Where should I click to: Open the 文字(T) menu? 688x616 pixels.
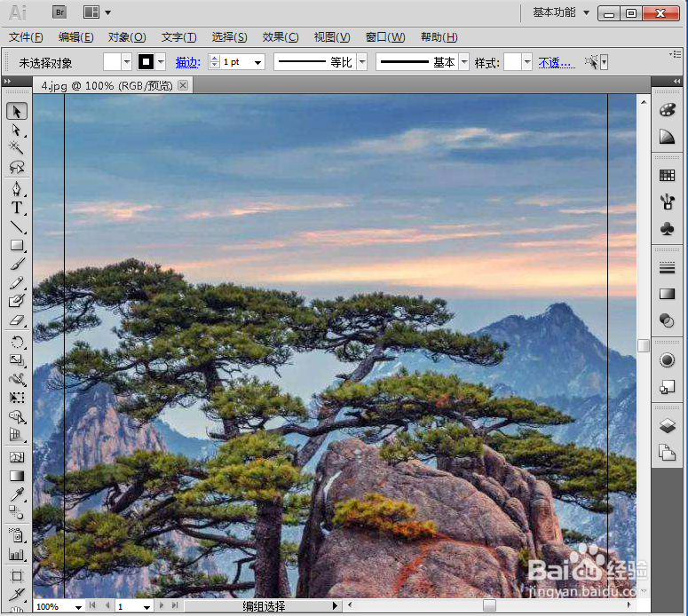[x=178, y=37]
